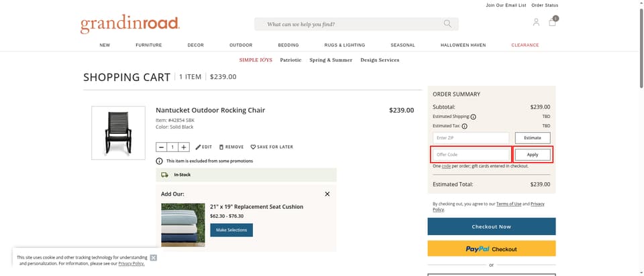Image resolution: width=644 pixels, height=276 pixels.
Task: Close the Add Our suggestion panel
Action: (x=327, y=194)
